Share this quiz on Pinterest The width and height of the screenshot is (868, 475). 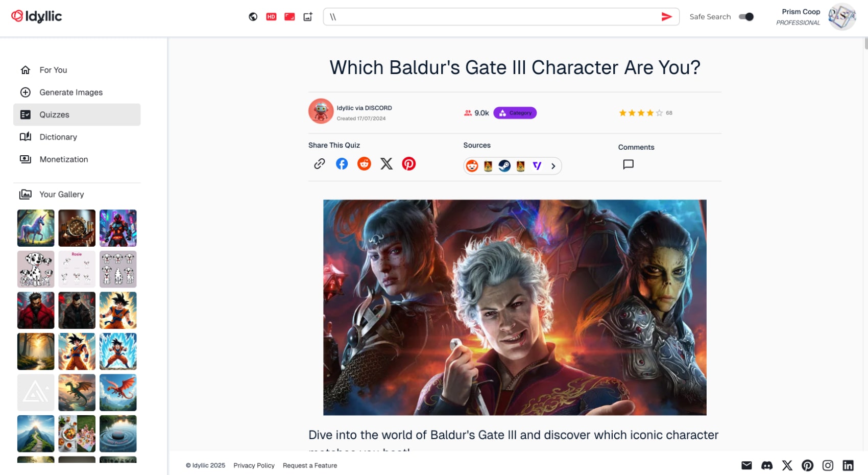point(409,163)
